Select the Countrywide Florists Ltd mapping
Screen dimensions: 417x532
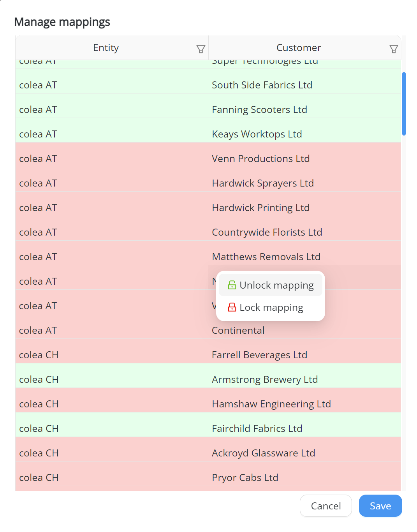coord(267,232)
